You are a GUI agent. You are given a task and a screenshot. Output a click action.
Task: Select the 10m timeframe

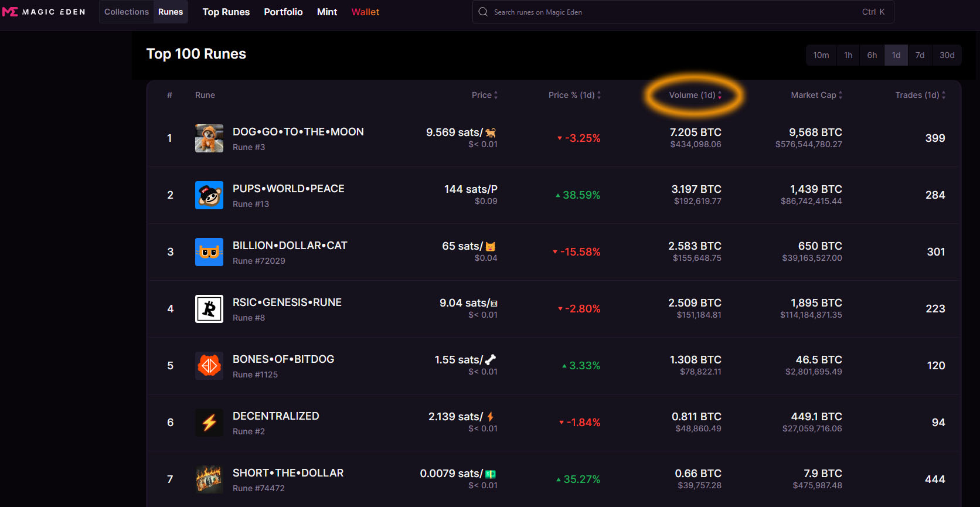[821, 55]
